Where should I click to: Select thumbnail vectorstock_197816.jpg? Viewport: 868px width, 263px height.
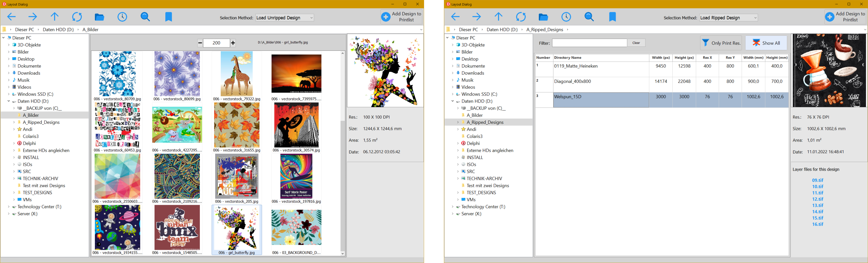(x=296, y=179)
